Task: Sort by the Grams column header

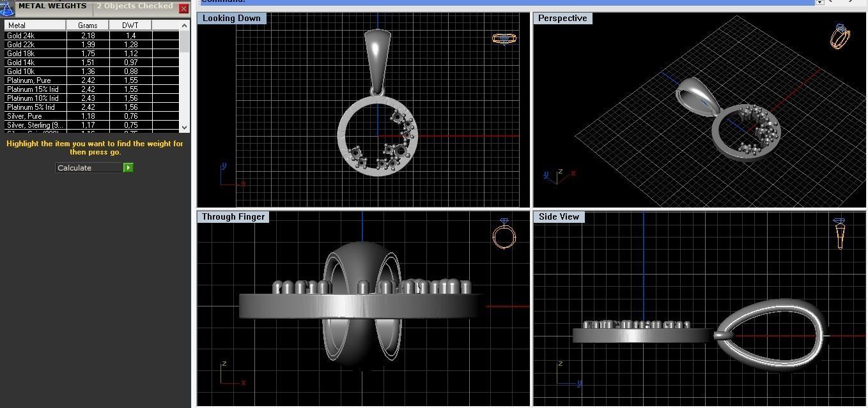Action: [88, 25]
